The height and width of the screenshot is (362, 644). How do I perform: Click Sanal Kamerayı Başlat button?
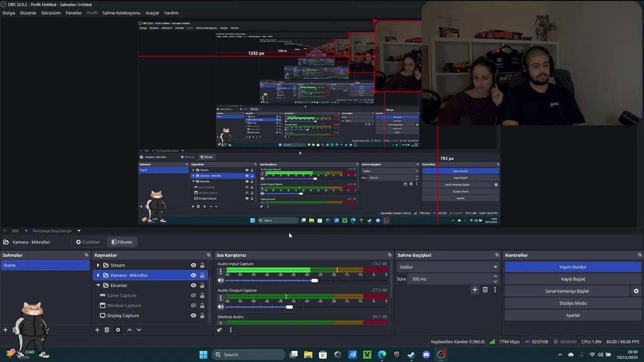(x=567, y=291)
